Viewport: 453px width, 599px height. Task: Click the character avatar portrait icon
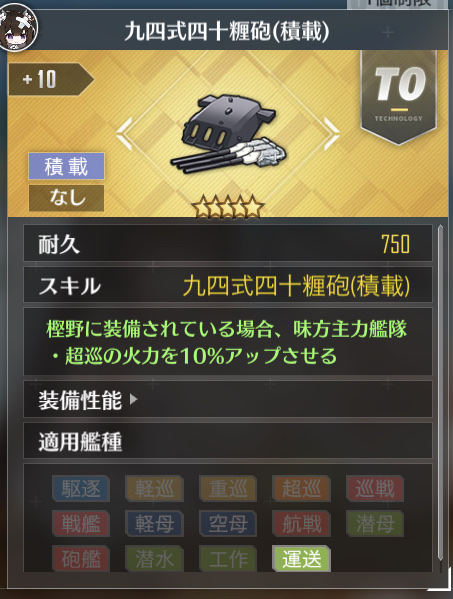18,26
